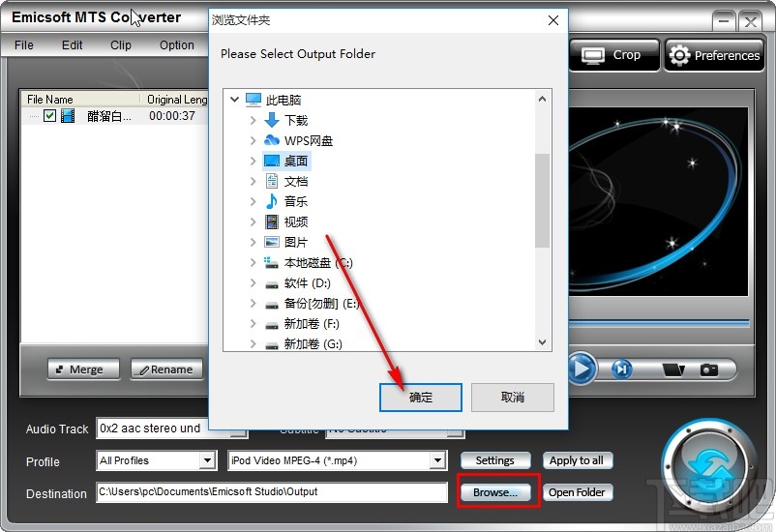Click the Destination path field
Screen dimensions: 776x532
[x=272, y=492]
